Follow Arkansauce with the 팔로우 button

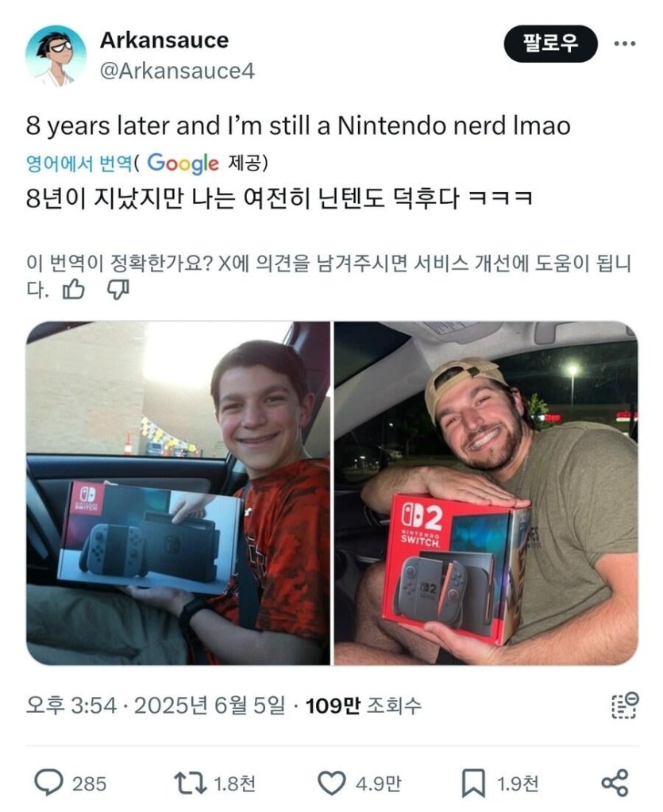click(x=550, y=44)
